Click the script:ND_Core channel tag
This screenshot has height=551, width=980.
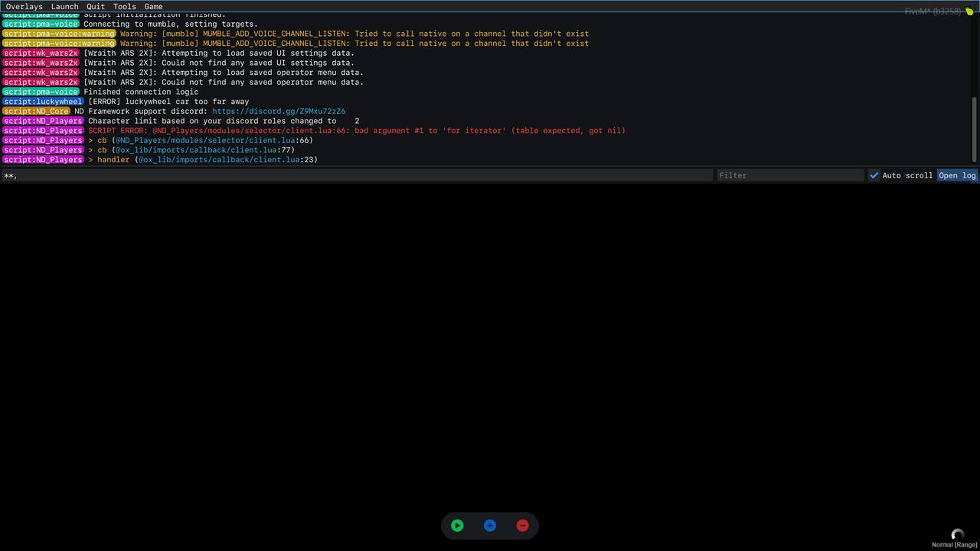tap(36, 111)
